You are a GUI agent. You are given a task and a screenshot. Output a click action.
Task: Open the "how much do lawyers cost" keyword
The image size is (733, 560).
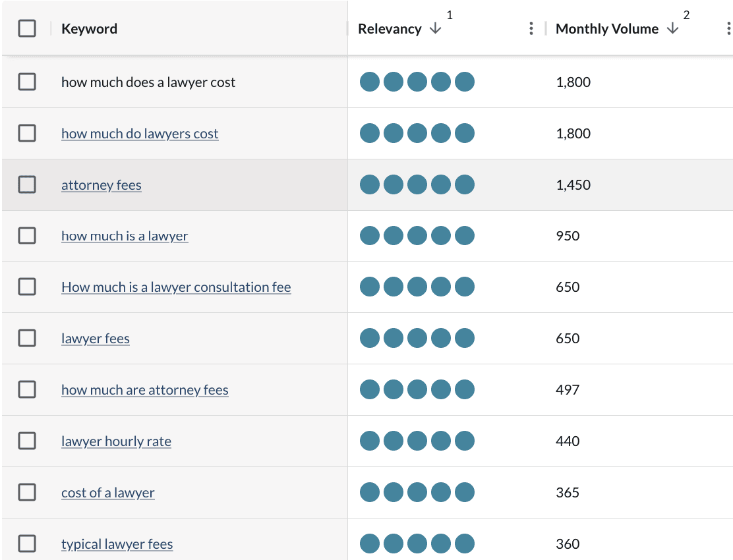[x=140, y=133]
